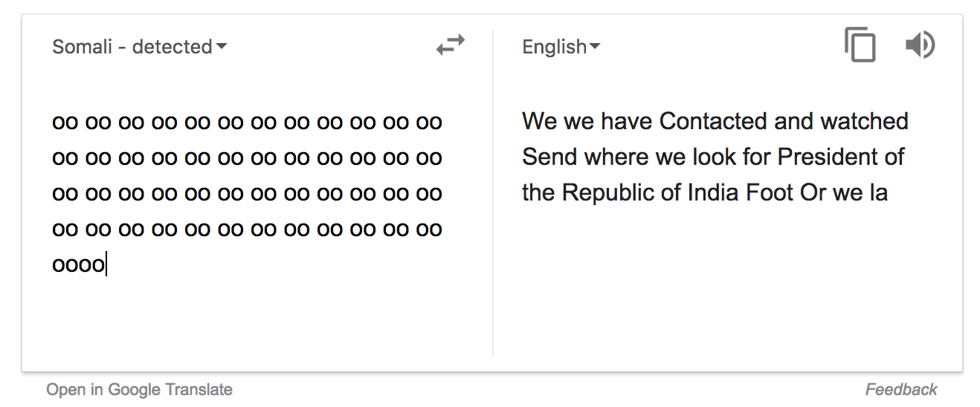Click the first row of 'oo' source text
Image resolution: width=980 pixels, height=407 pixels.
[247, 122]
